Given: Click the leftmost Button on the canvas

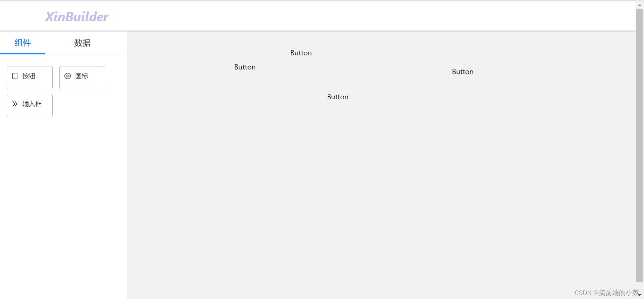Looking at the screenshot, I should (x=245, y=67).
